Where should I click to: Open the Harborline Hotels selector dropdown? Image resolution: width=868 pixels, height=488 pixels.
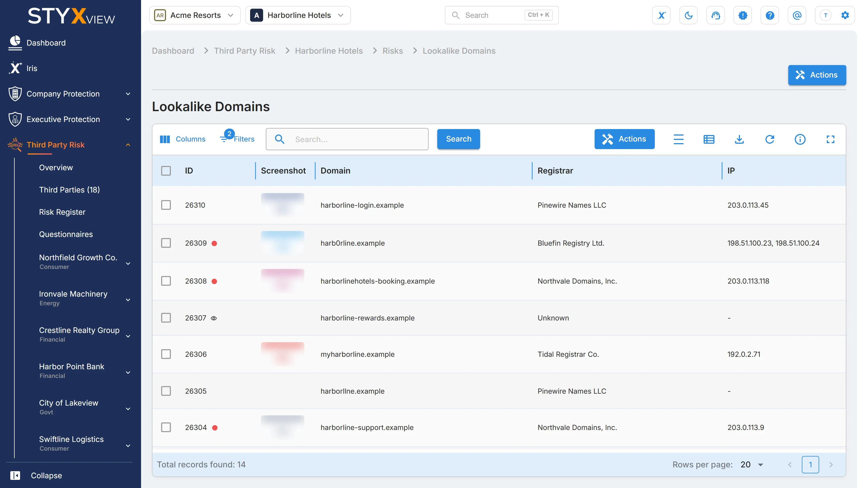[x=298, y=15]
